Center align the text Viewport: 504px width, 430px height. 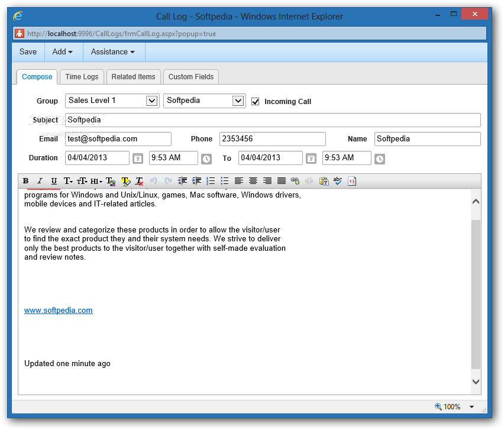click(253, 181)
